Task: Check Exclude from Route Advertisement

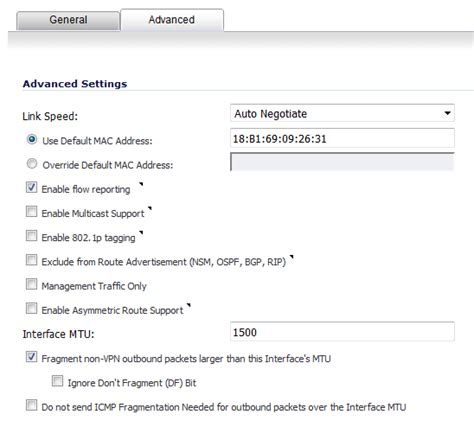Action: [31, 260]
